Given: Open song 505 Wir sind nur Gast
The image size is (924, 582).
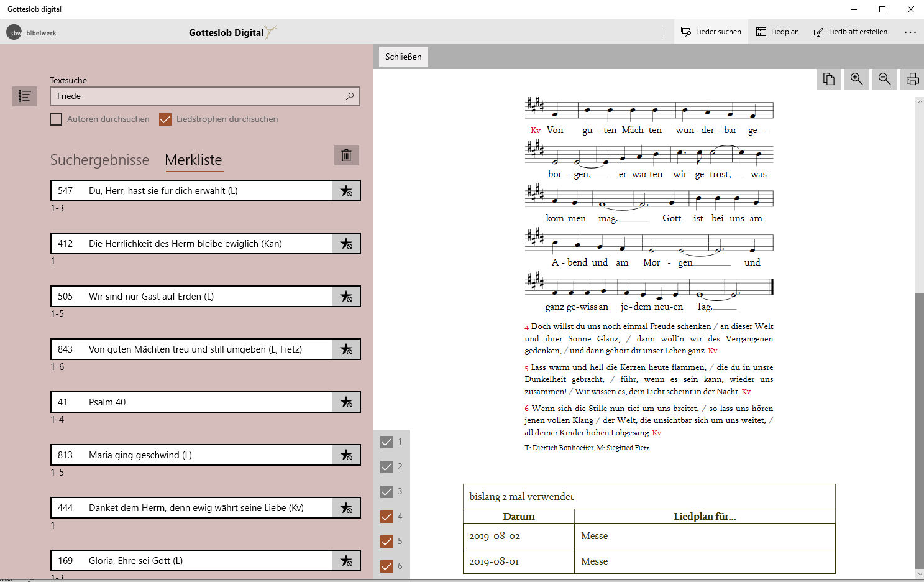Looking at the screenshot, I should (191, 297).
